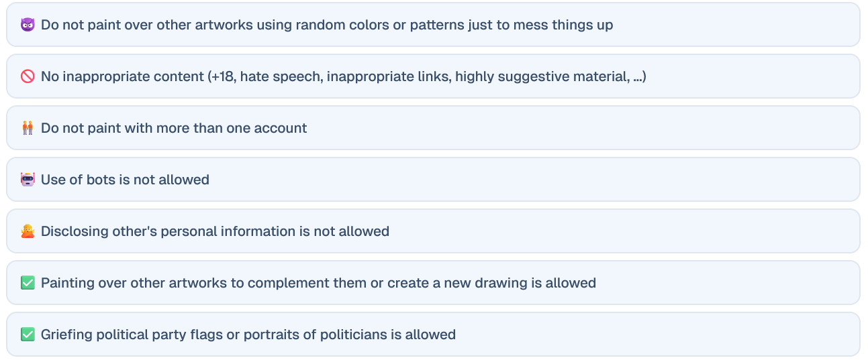This screenshot has width=868, height=360.
Task: Click 'Do not paint with more than one account' text
Action: pyautogui.click(x=174, y=128)
